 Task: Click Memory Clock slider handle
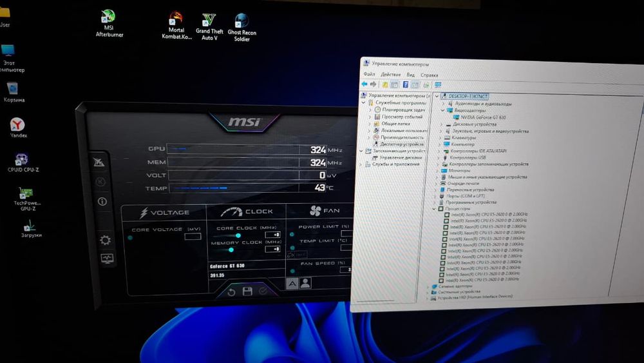click(x=231, y=250)
